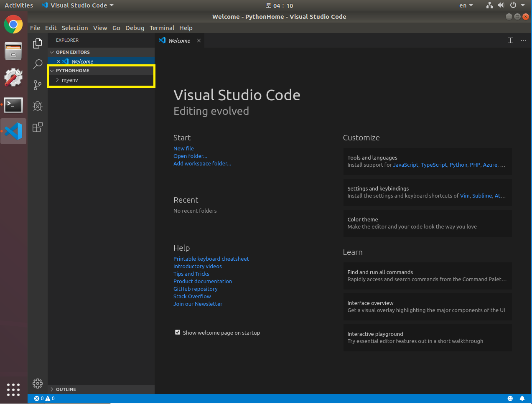Open the Interface overview card
This screenshot has height=404, width=532.
(428, 307)
